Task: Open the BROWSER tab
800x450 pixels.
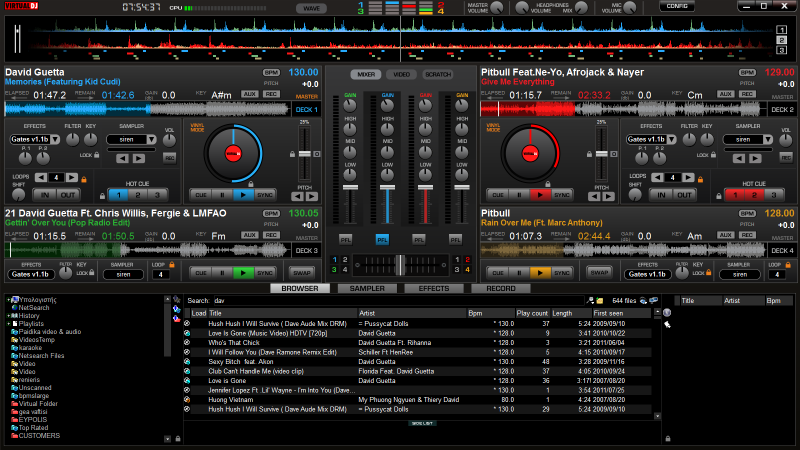Action: point(300,288)
